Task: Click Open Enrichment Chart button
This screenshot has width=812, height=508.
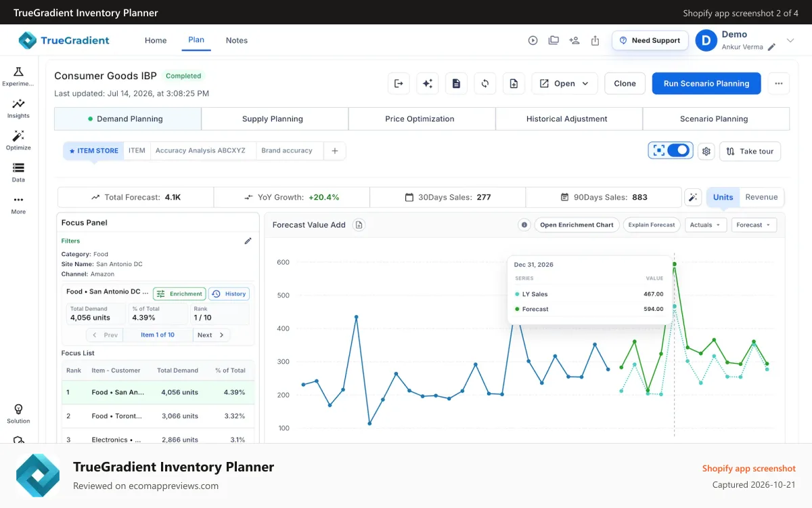Action: point(577,225)
